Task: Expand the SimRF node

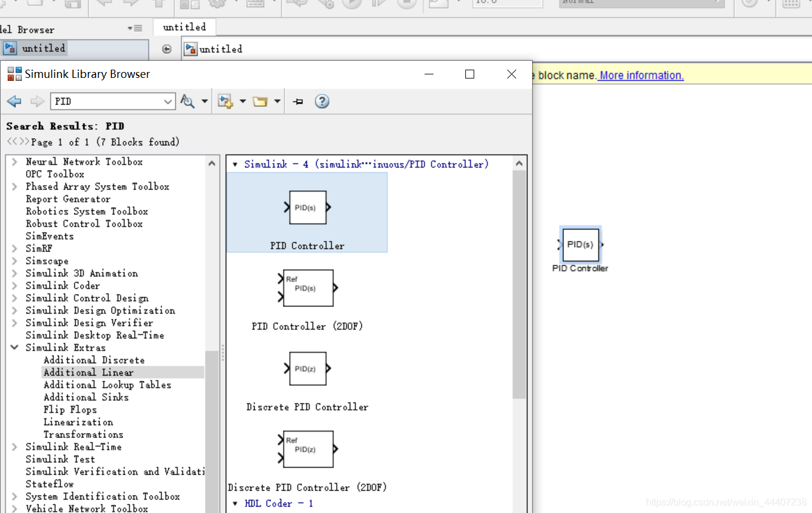Action: click(14, 249)
